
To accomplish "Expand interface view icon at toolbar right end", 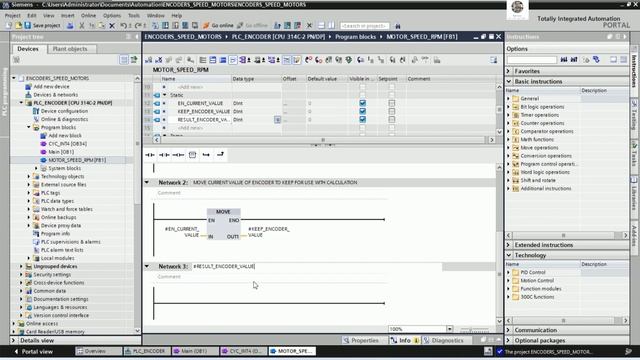I will point(493,60).
